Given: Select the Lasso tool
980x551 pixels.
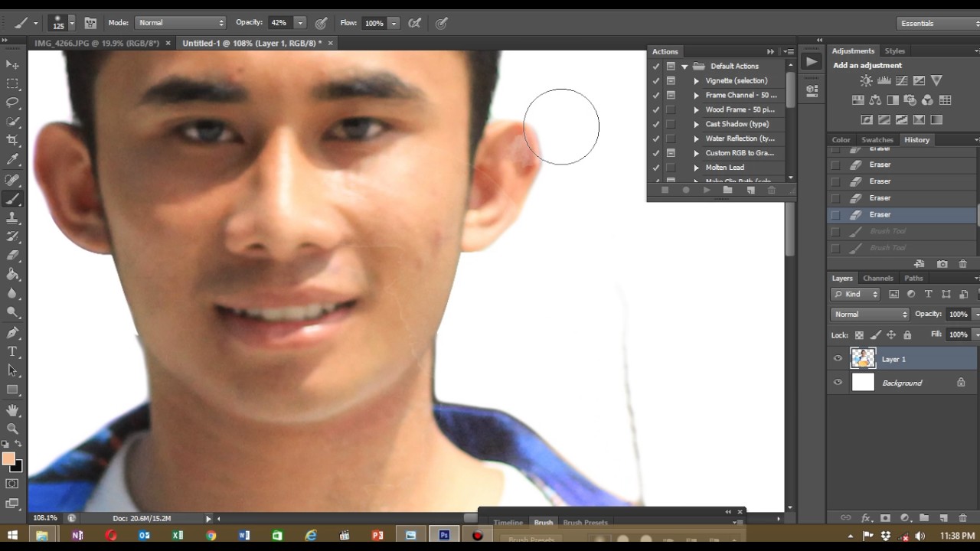Looking at the screenshot, I should (12, 103).
